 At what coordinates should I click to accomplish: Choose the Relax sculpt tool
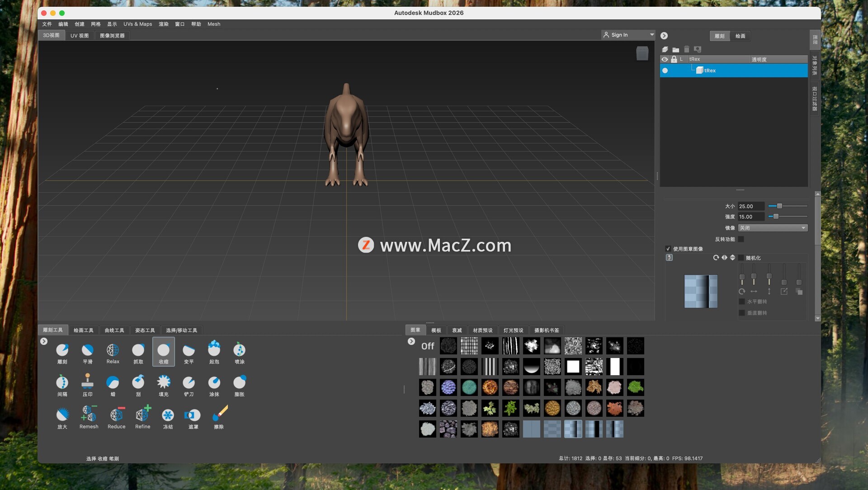click(113, 353)
